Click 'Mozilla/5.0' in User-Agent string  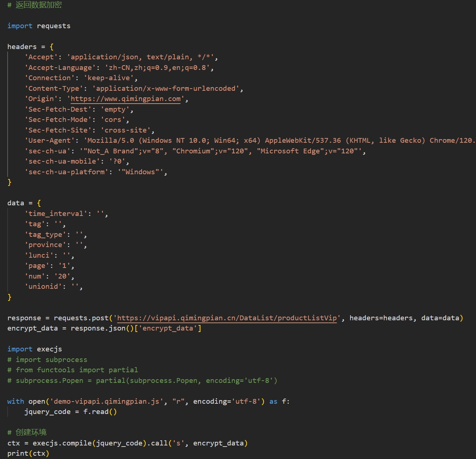111,141
